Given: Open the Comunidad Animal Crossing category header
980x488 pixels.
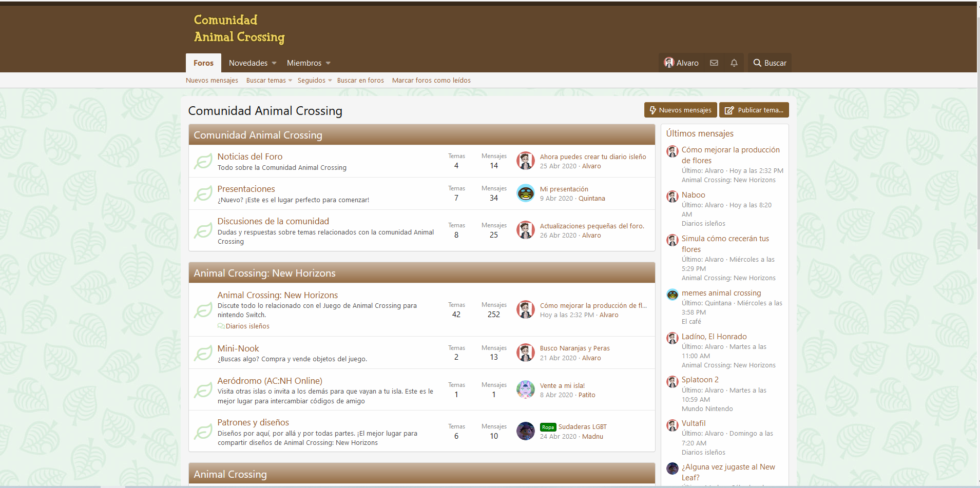Looking at the screenshot, I should click(x=258, y=135).
